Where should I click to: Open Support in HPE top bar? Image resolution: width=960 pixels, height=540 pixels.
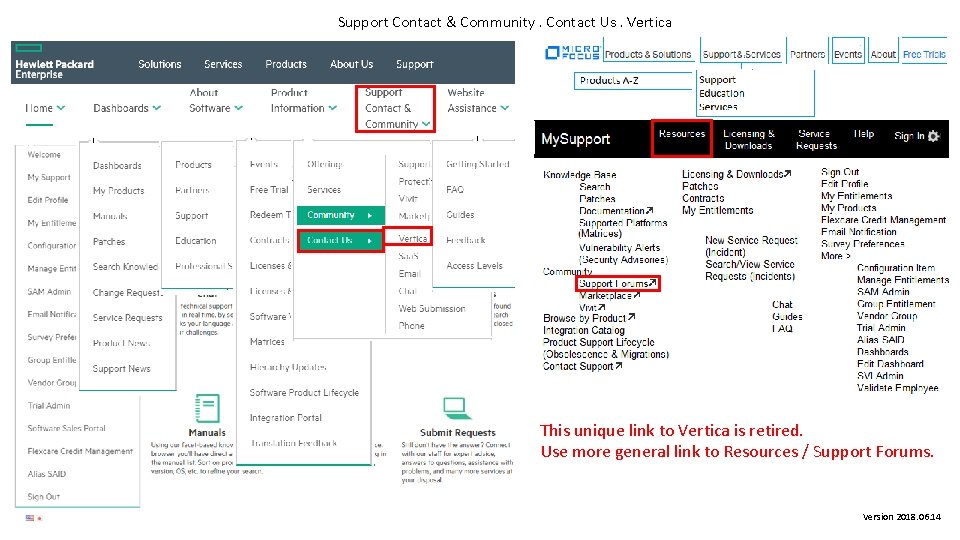(x=414, y=64)
